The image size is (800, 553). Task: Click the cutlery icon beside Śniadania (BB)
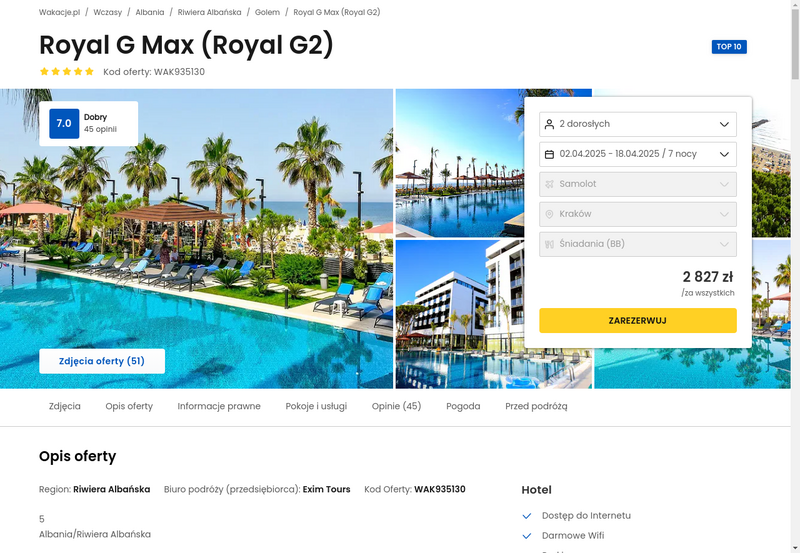[549, 244]
